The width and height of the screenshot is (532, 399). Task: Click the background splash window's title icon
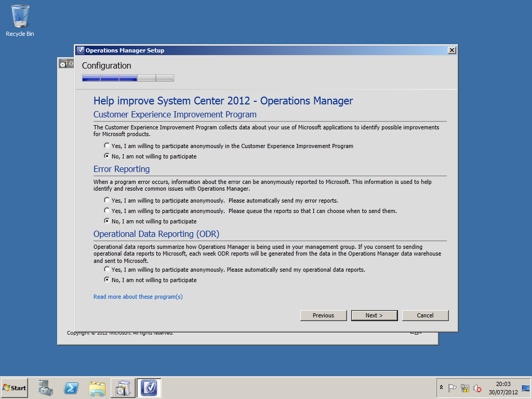(63, 63)
